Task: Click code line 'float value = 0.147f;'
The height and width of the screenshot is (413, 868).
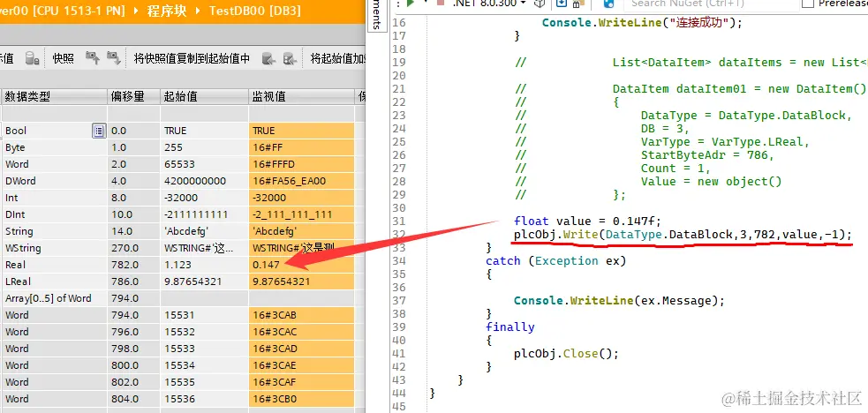Action: point(587,222)
